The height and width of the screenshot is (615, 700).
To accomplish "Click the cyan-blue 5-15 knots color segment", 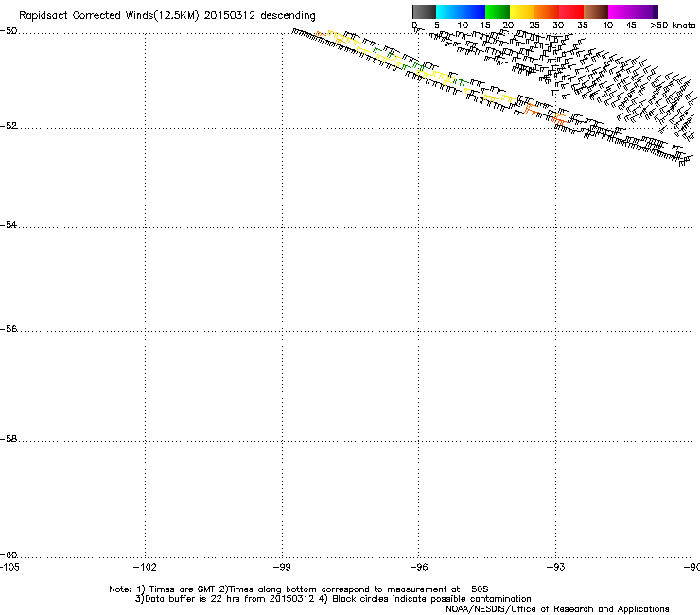I will coord(461,11).
